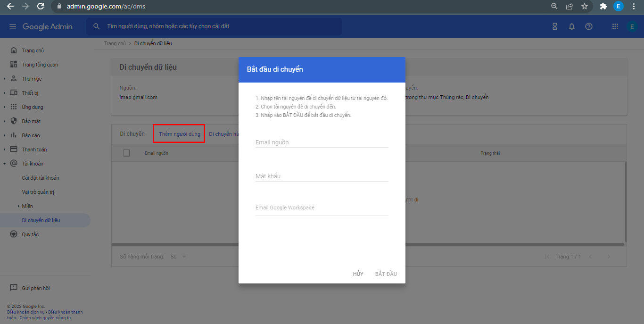
Task: Expand the Ứng dụng arrow
Action: pyautogui.click(x=5, y=107)
